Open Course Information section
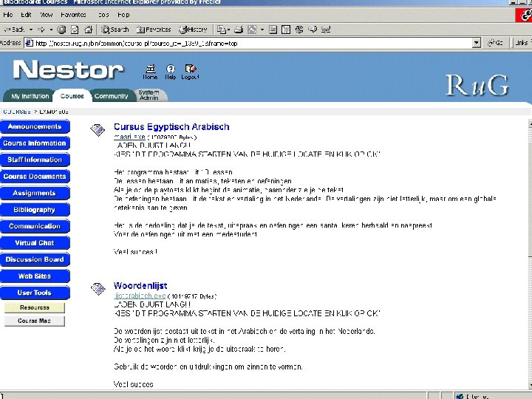The image size is (532, 399). 35,143
